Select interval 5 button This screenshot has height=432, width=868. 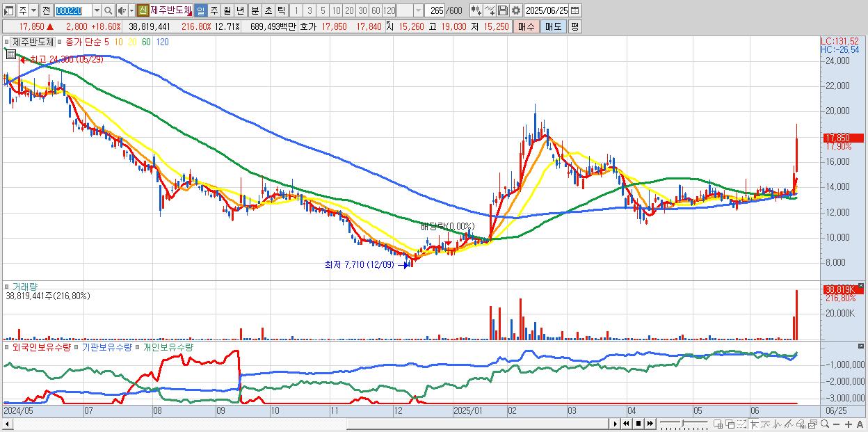coord(323,10)
